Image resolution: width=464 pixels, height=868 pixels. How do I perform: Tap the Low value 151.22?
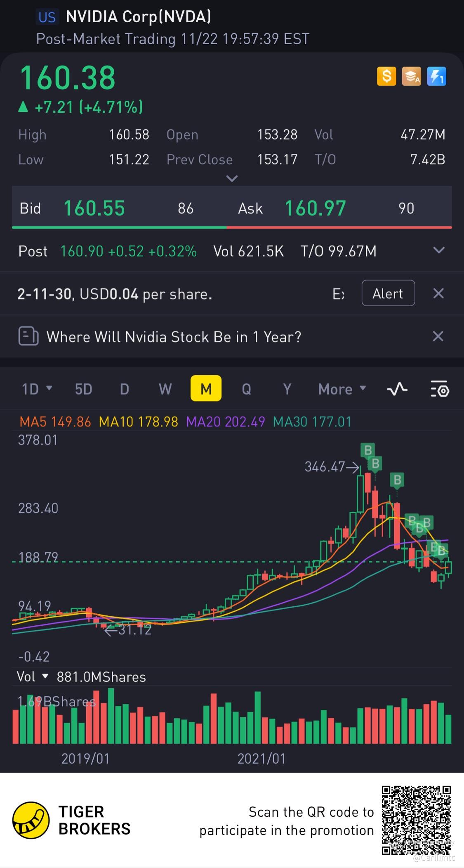pos(129,160)
